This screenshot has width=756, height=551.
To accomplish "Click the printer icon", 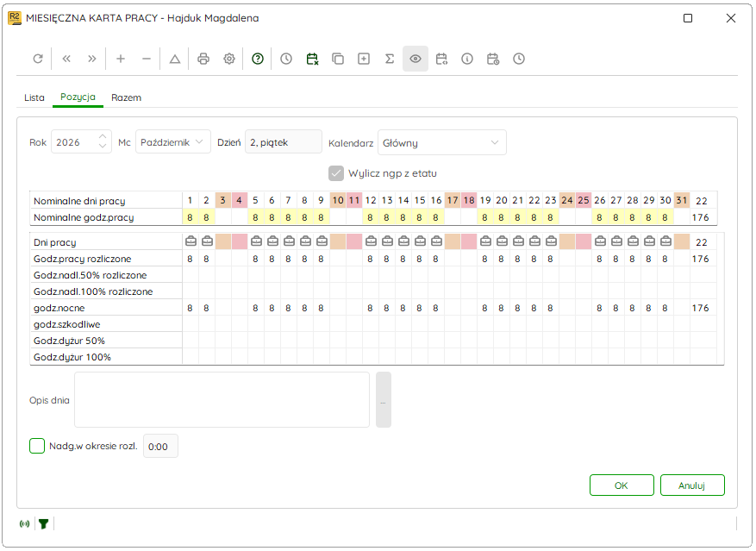I will 203,59.
